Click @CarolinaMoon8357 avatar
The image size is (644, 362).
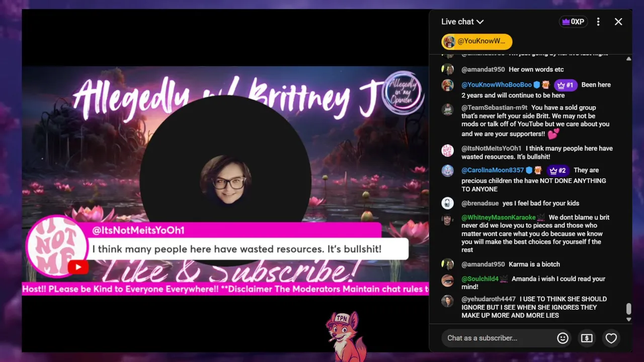[447, 170]
